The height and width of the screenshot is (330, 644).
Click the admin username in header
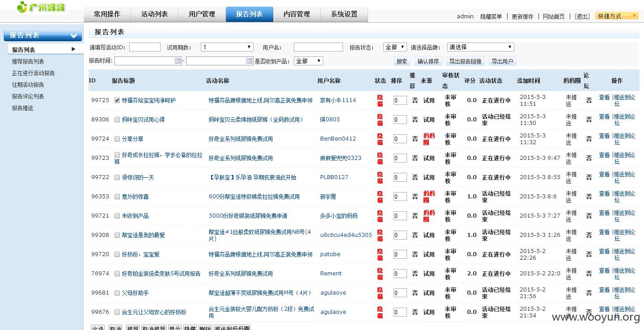tap(465, 17)
